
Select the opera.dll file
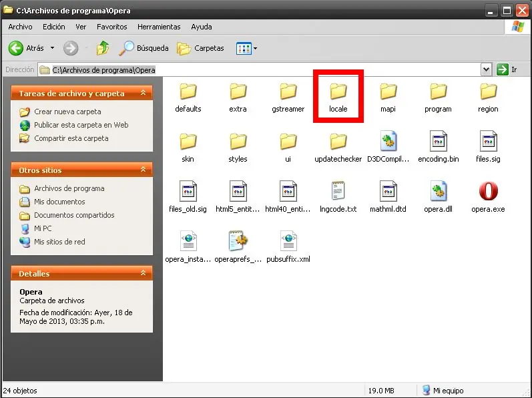438,197
